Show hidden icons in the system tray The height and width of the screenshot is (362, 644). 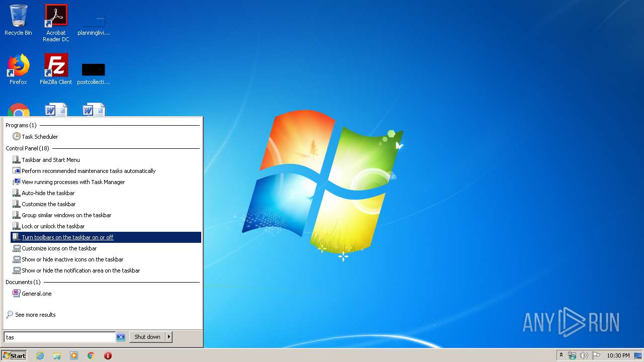click(x=561, y=355)
